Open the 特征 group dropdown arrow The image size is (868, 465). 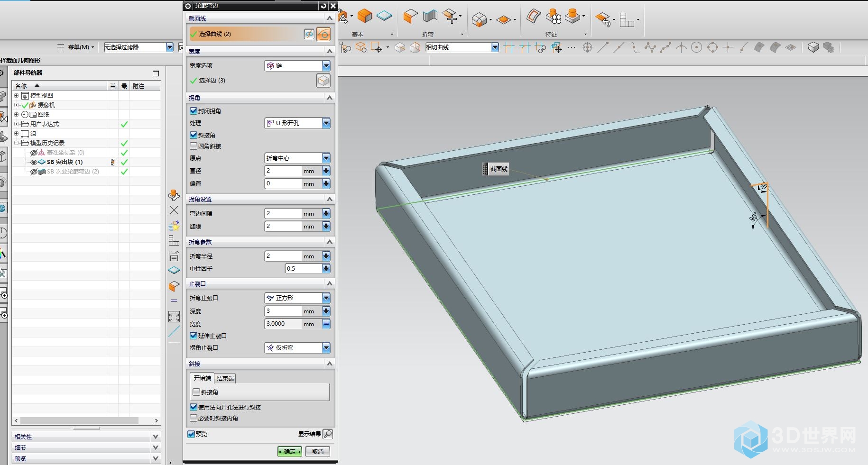[585, 34]
